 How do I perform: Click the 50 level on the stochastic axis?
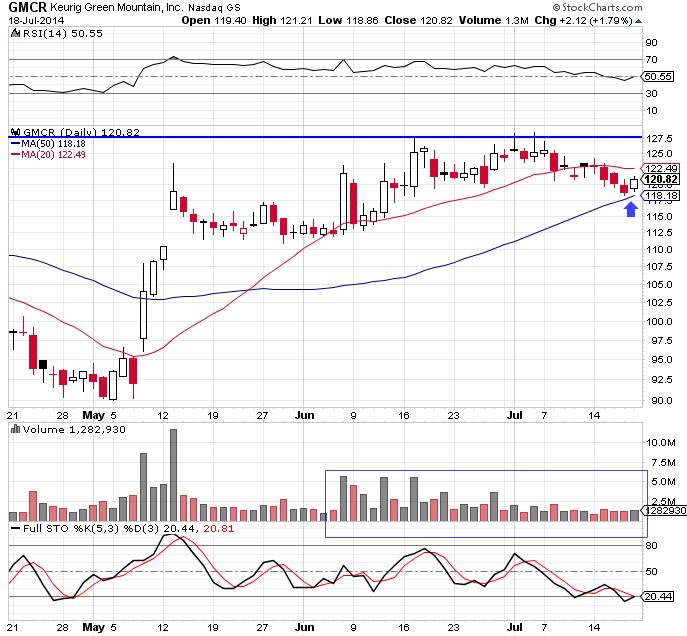pyautogui.click(x=652, y=572)
